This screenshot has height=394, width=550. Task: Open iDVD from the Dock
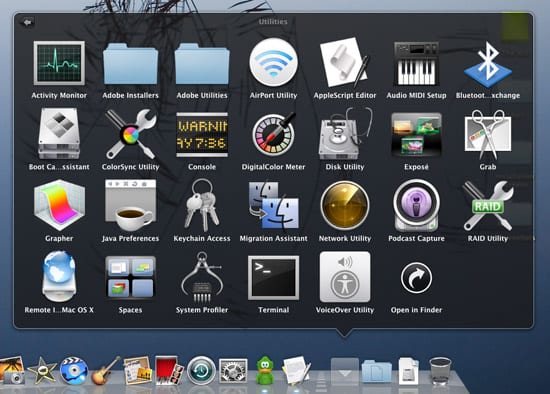74,370
